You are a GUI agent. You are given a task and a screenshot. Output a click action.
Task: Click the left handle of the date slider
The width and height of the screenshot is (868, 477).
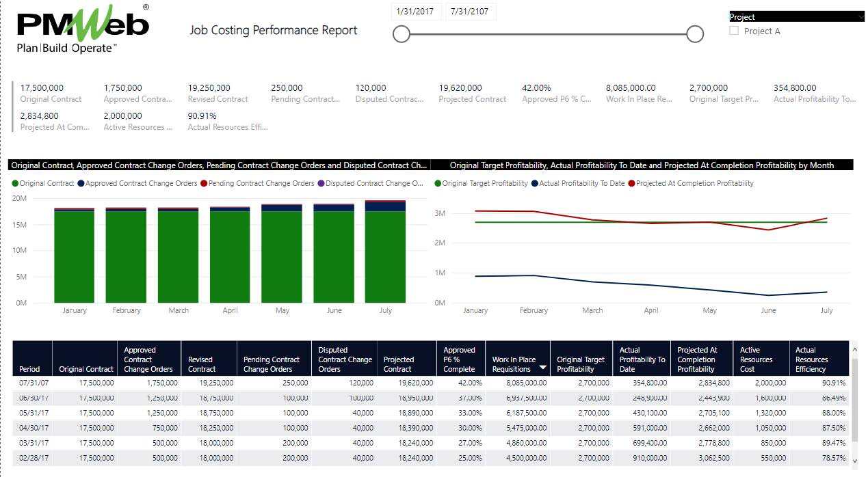pos(402,34)
